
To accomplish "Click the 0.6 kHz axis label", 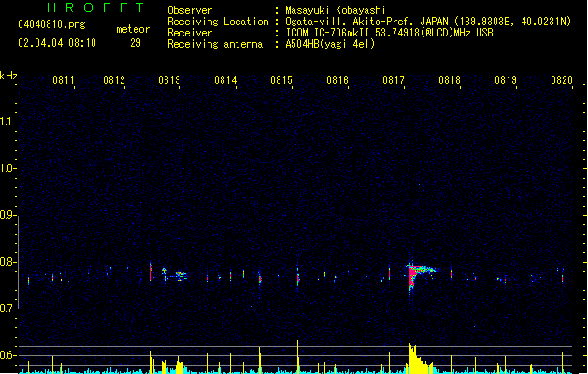I will click(7, 355).
